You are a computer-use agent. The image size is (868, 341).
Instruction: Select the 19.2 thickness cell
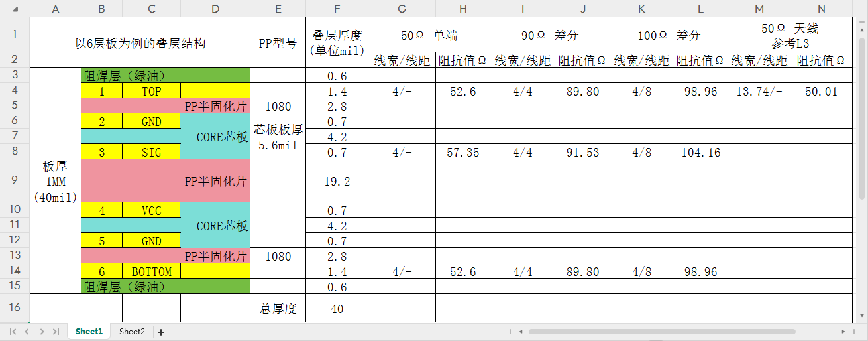(x=337, y=180)
